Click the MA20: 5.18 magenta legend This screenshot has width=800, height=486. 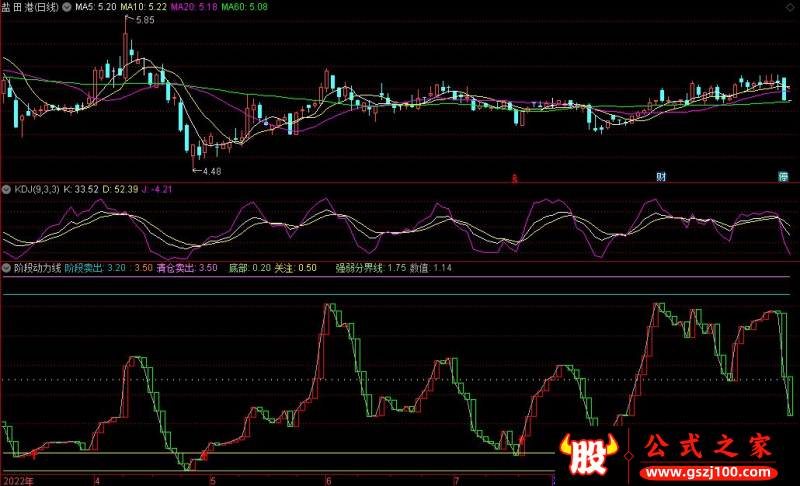coord(196,7)
